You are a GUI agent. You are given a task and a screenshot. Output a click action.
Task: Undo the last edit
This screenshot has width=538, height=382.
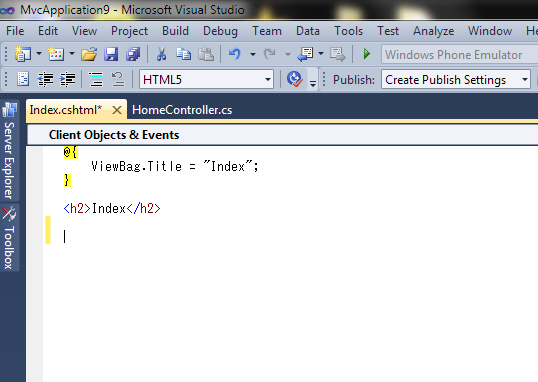click(x=235, y=54)
